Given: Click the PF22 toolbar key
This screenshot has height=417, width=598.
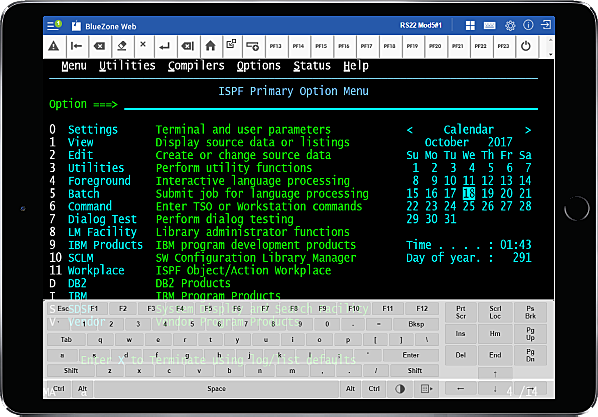Looking at the screenshot, I should (x=481, y=46).
